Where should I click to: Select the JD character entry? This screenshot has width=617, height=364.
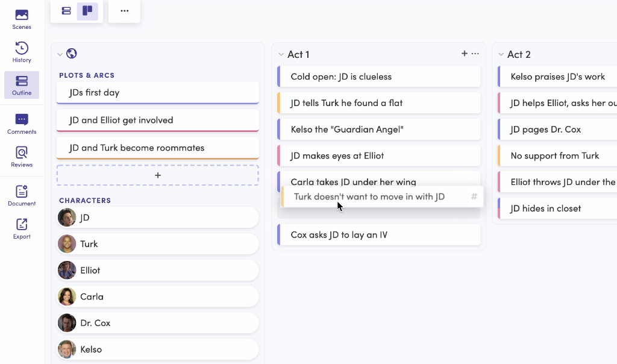[x=158, y=218]
